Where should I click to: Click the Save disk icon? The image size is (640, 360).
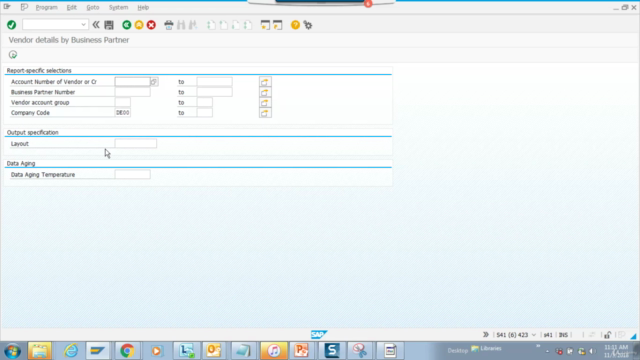point(109,25)
